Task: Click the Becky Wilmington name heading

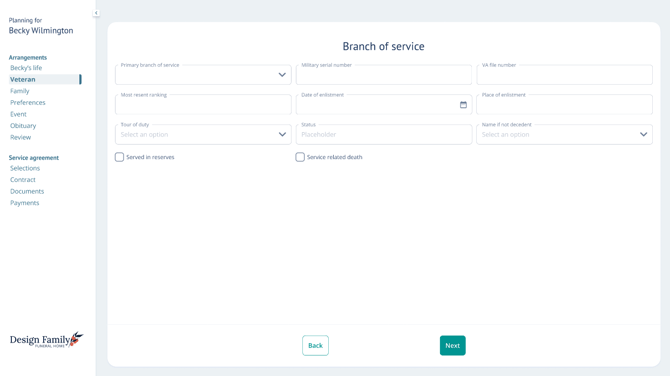Action: pos(41,31)
